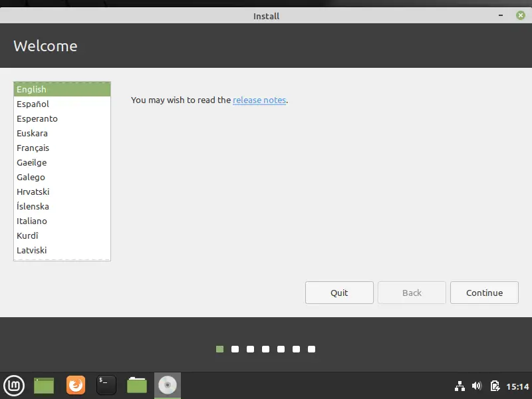Click the Continue button
This screenshot has width=532, height=399.
coord(484,293)
